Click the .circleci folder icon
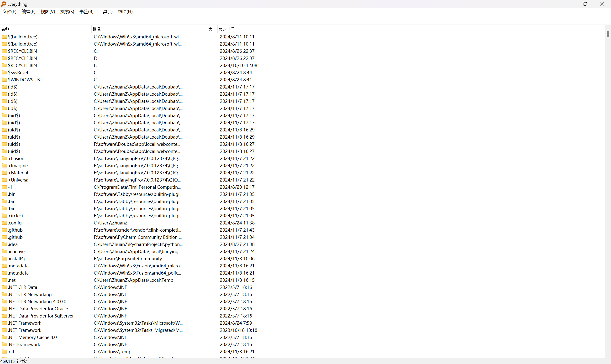 click(x=4, y=216)
